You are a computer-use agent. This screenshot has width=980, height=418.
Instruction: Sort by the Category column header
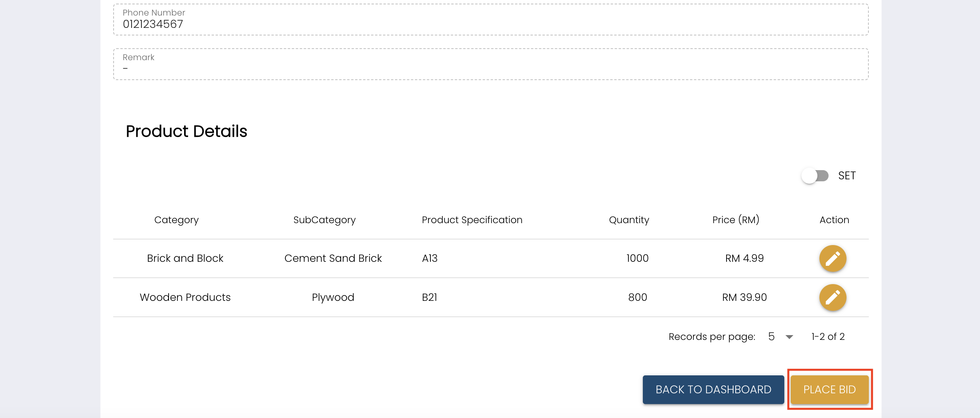click(176, 220)
